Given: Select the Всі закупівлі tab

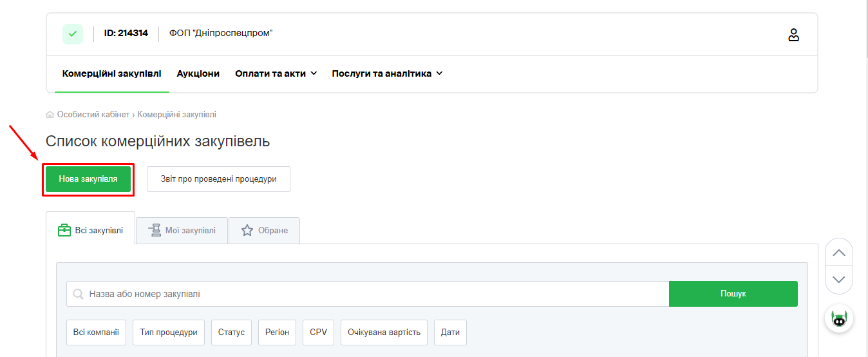Looking at the screenshot, I should pos(91,231).
